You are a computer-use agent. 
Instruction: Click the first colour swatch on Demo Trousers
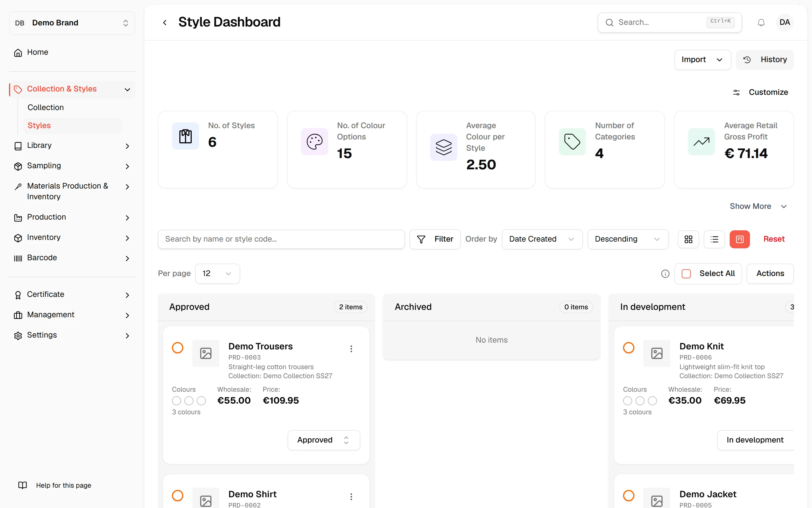(x=176, y=401)
